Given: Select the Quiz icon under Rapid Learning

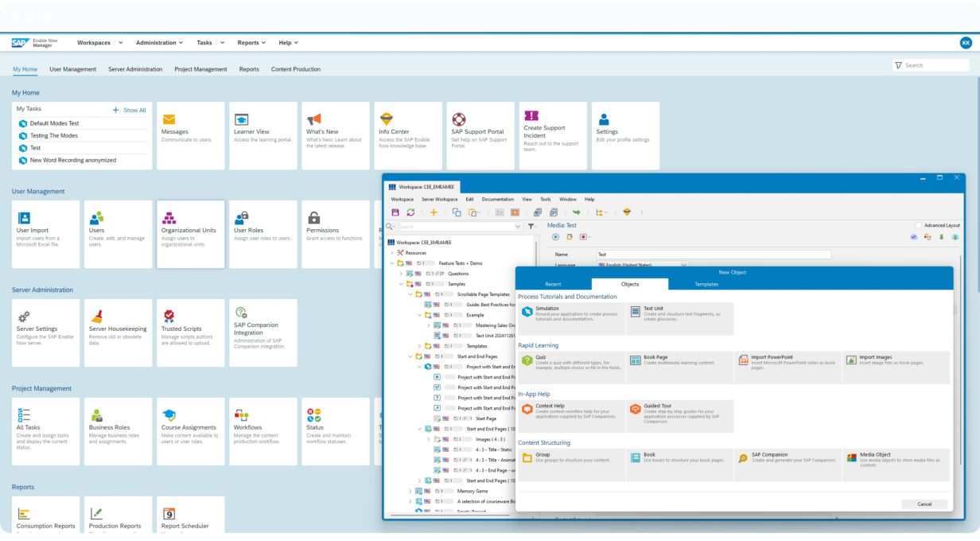Looking at the screenshot, I should coord(527,361).
